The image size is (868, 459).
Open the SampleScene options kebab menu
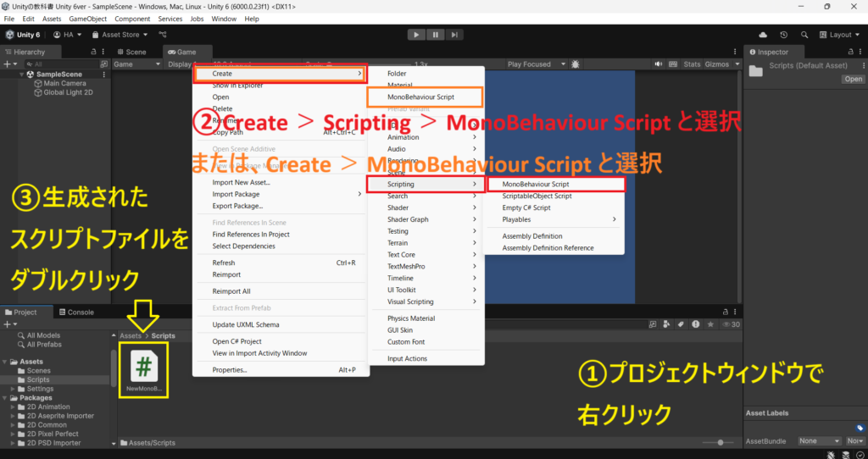(x=104, y=75)
